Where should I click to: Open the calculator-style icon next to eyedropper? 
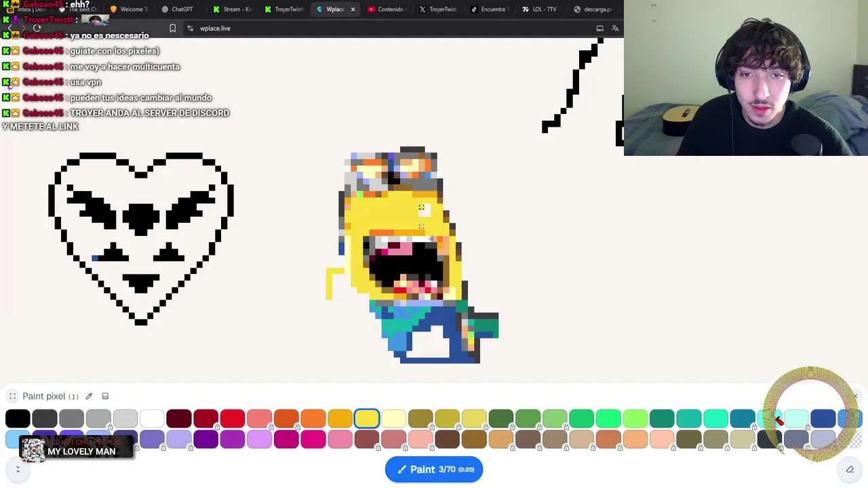[x=105, y=396]
